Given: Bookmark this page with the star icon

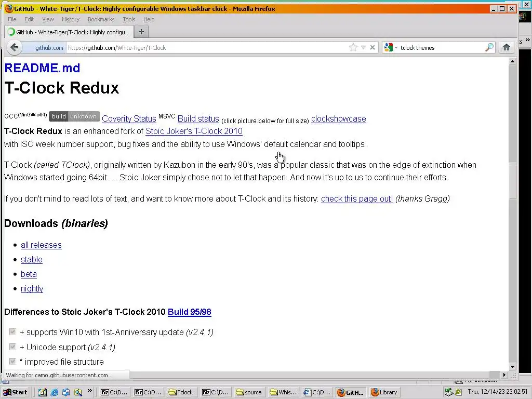Looking at the screenshot, I should coord(353,47).
